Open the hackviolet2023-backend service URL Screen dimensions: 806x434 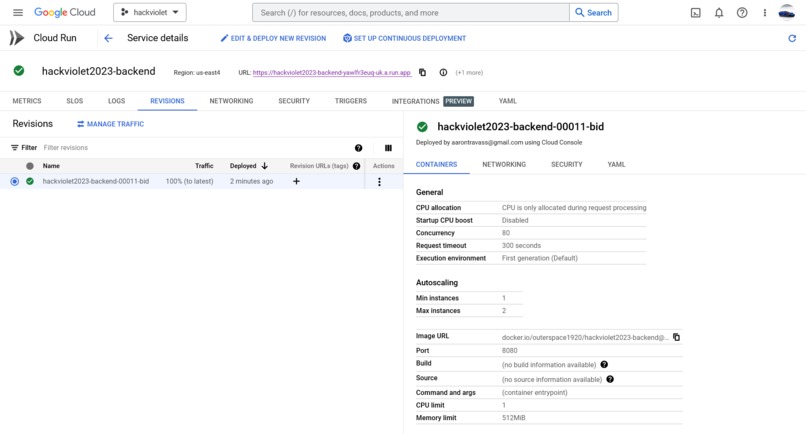(332, 73)
